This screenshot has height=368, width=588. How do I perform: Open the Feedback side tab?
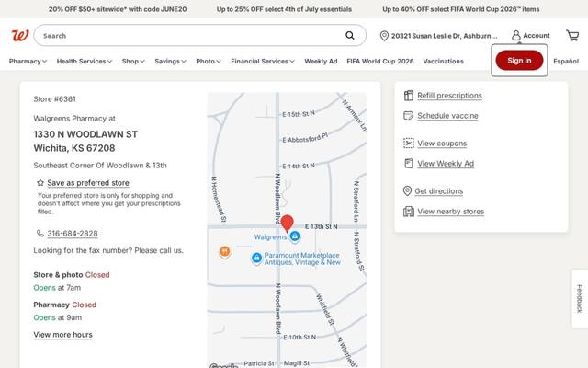[x=580, y=298]
